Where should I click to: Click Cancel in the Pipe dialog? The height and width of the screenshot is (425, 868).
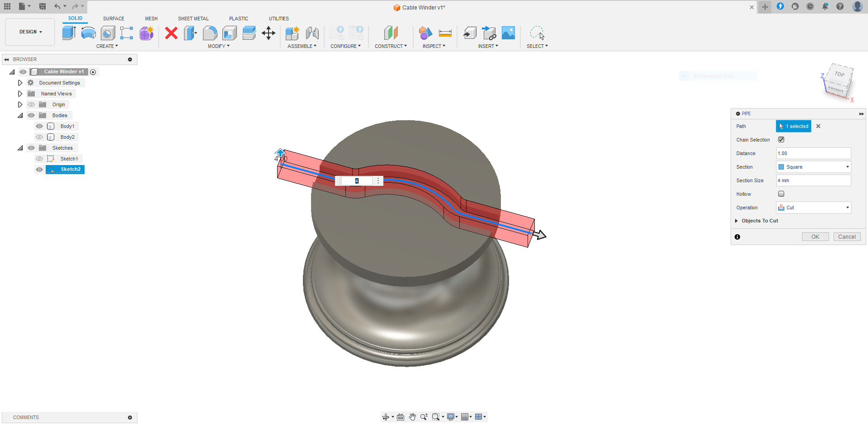[x=847, y=237]
